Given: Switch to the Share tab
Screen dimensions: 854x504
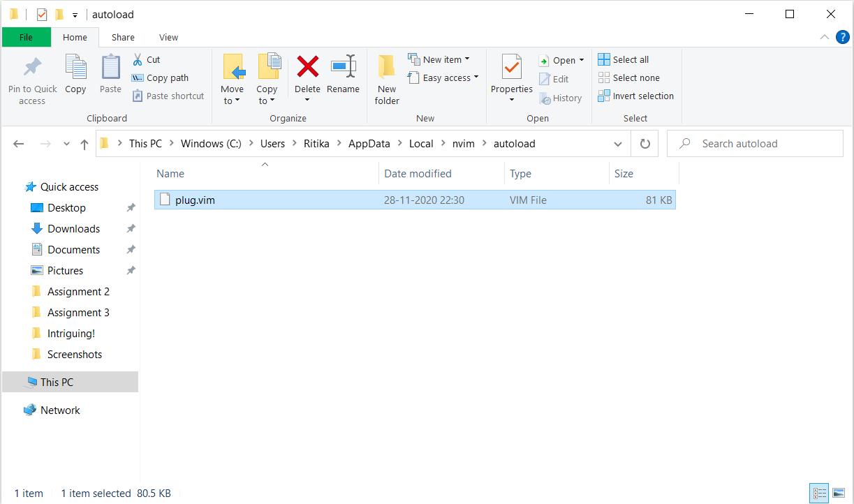Looking at the screenshot, I should 123,37.
